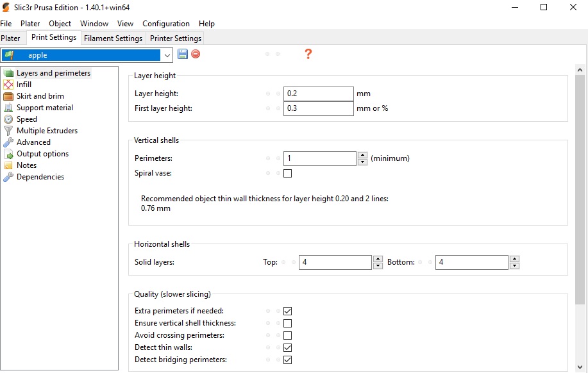The image size is (588, 373).
Task: Open the Output options page
Action: click(x=42, y=154)
